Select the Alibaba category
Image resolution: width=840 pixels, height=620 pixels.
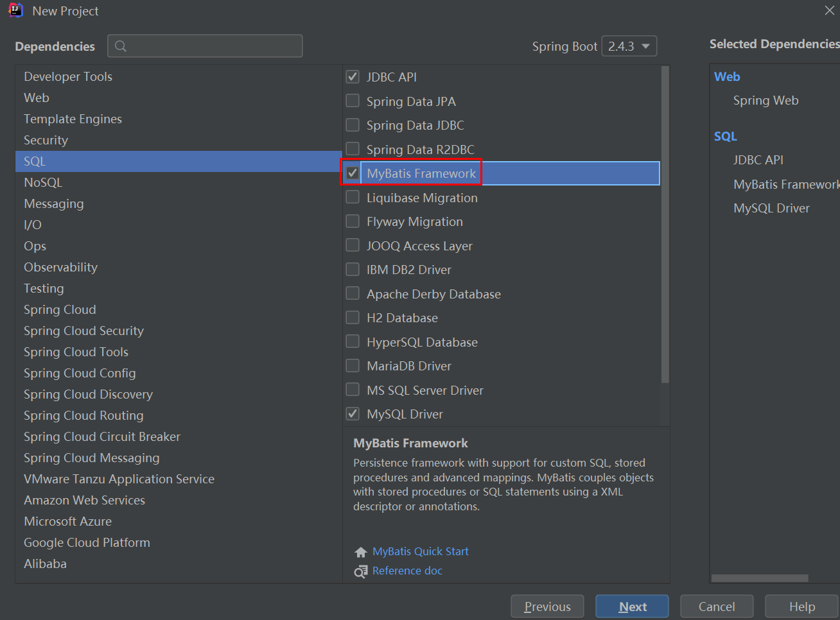tap(179, 564)
